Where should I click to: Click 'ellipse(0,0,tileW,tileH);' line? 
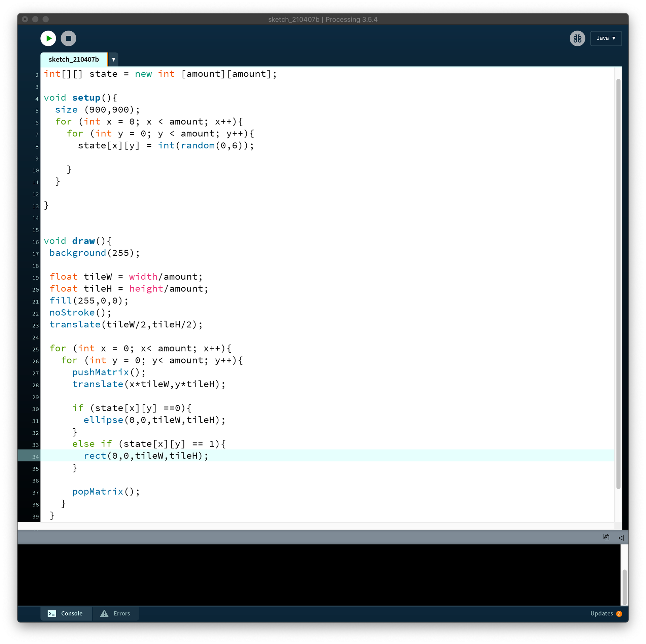coord(154,420)
